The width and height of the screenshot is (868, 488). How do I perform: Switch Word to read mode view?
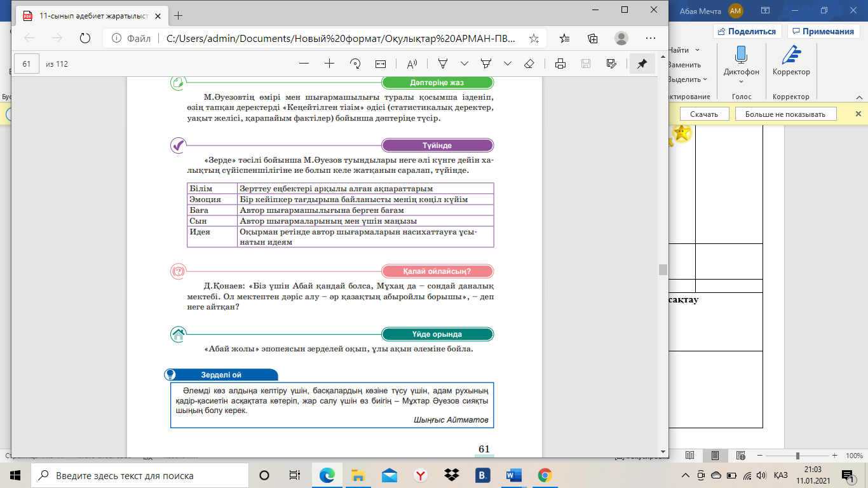(690, 456)
